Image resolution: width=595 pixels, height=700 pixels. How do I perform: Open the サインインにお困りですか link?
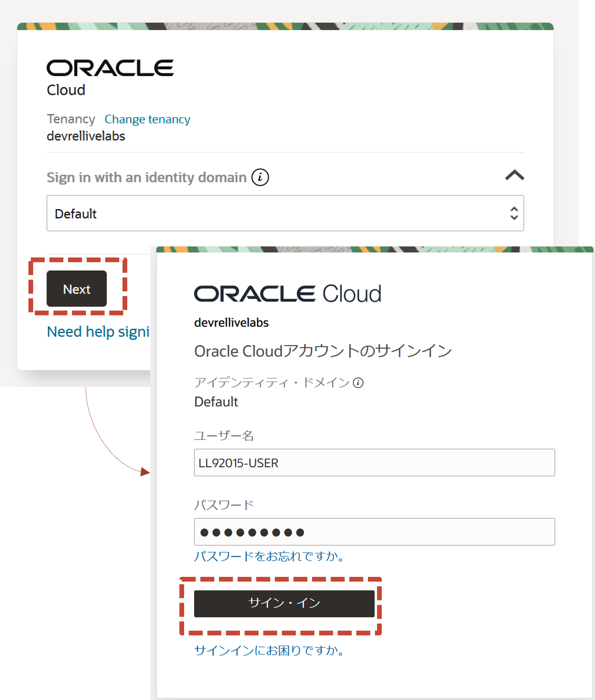[x=269, y=650]
